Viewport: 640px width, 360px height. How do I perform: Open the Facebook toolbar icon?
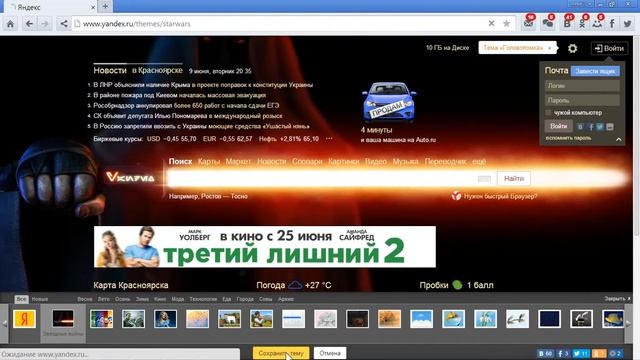[612, 24]
